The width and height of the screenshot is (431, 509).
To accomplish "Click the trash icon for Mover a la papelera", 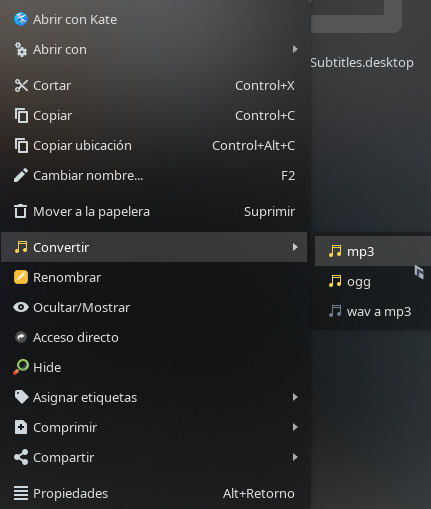I will [x=21, y=211].
